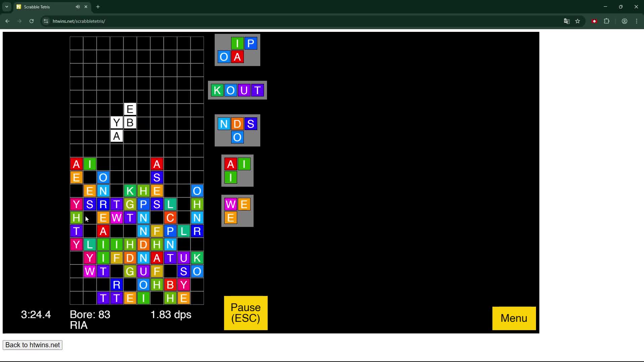Image resolution: width=644 pixels, height=362 pixels.
Task: Open Chrome's three-dot menu
Action: tap(637, 21)
